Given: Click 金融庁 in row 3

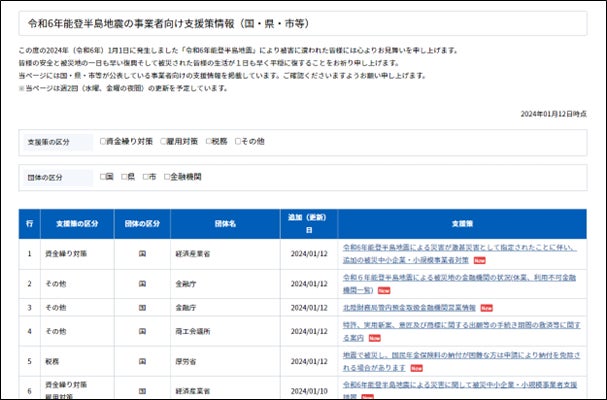Looking at the screenshot, I should coord(186,308).
